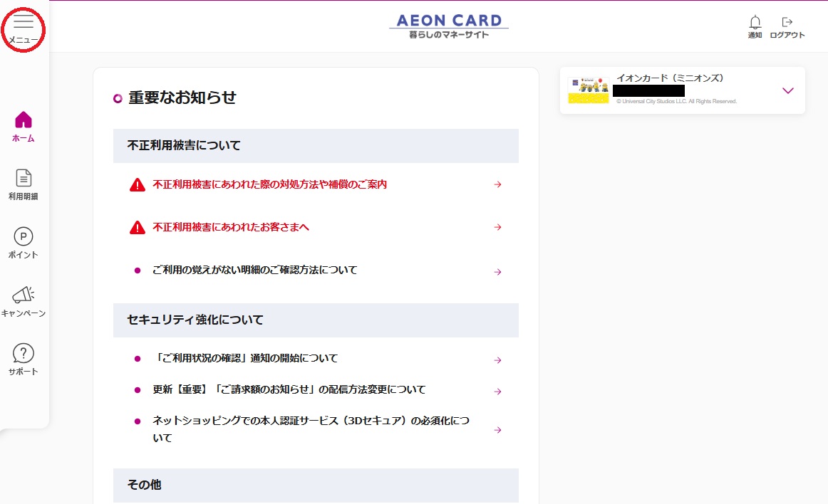
Task: Open 利用明細 document icon in sidebar
Action: pos(24,179)
